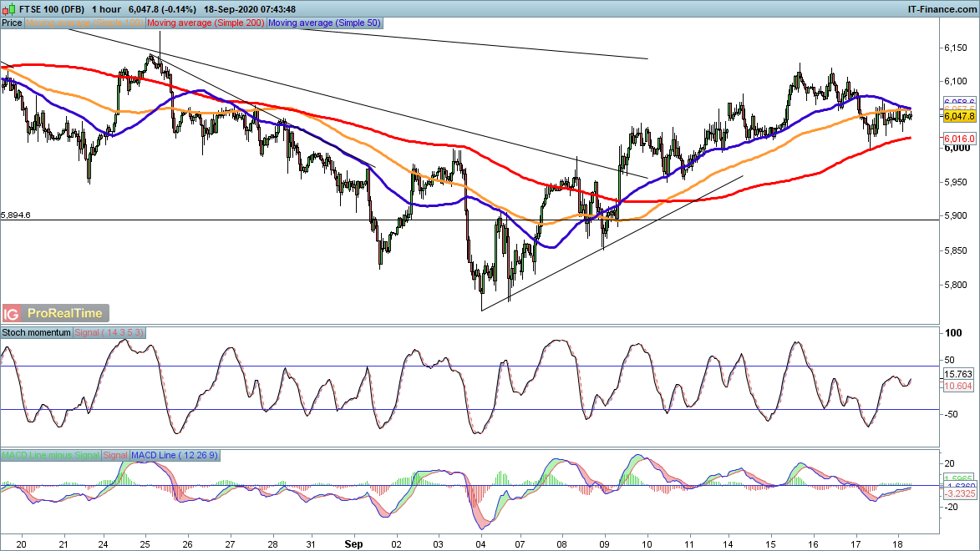Click the -50 stochastic axis label
Image resolution: width=980 pixels, height=551 pixels.
point(950,414)
